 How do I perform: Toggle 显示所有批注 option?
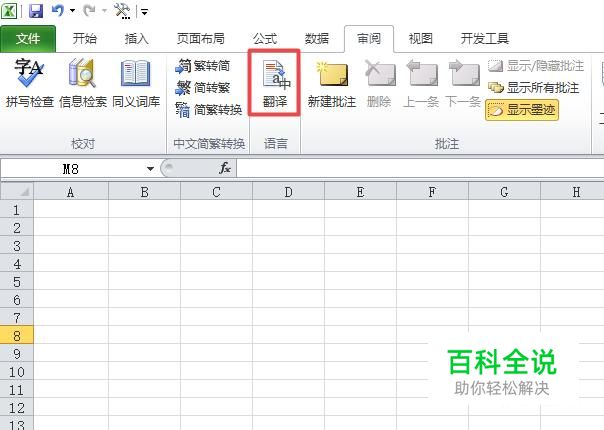tap(534, 88)
